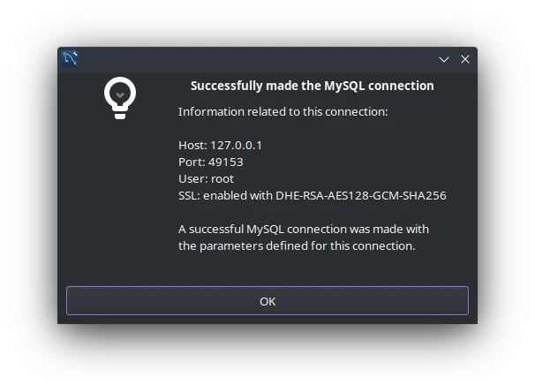
Task: Click the lightbulb information icon
Action: 119,97
